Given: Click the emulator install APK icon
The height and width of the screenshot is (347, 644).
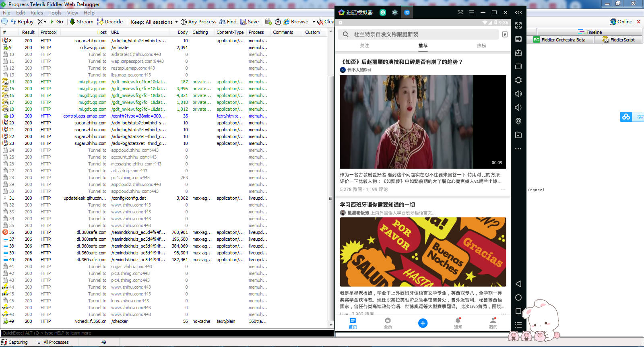Looking at the screenshot, I should tap(518, 53).
